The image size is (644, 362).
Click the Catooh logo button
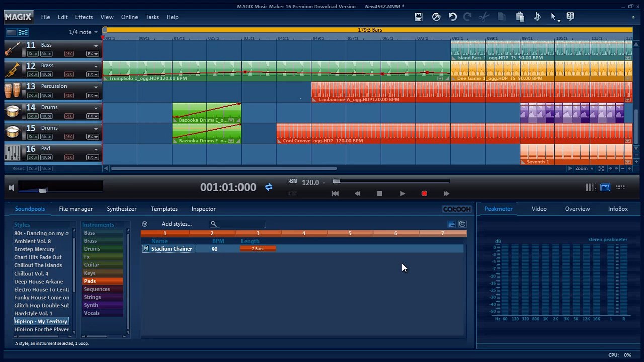click(x=457, y=209)
